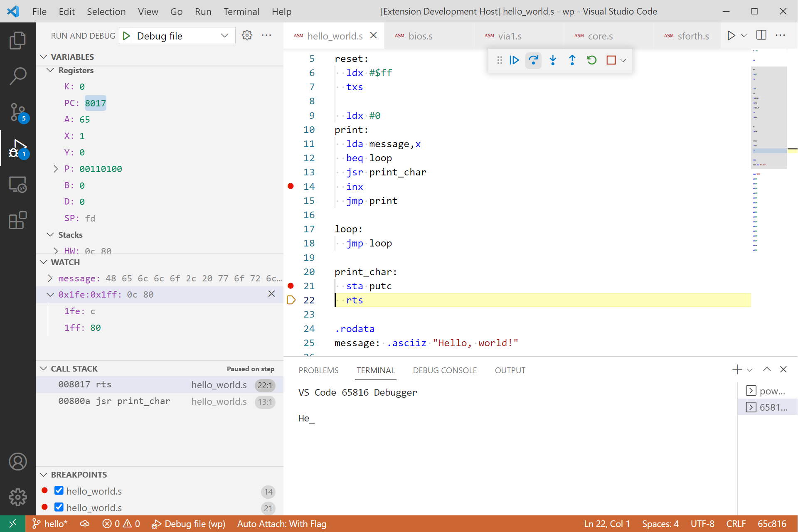Click the editor minimap slider
The width and height of the screenshot is (798, 532).
tap(768, 117)
